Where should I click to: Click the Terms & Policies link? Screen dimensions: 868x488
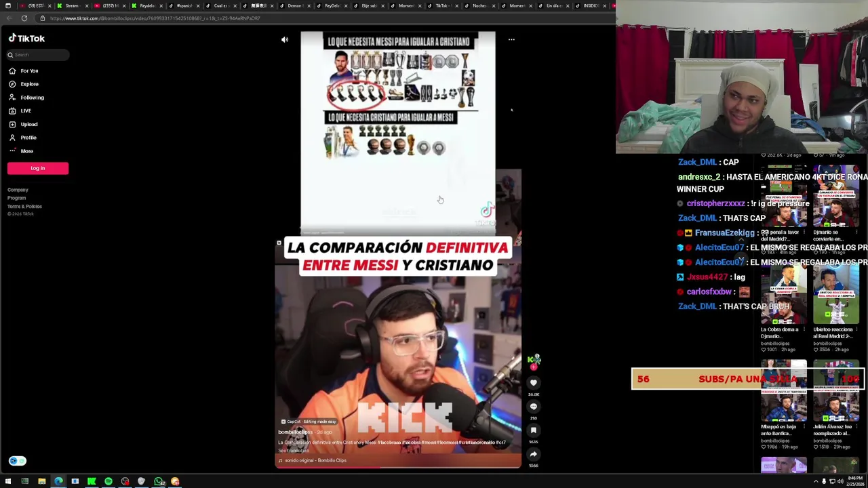tap(24, 206)
